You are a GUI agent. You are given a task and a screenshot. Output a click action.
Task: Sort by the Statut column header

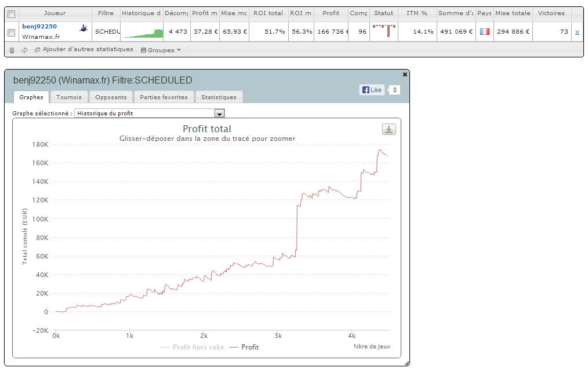click(x=384, y=13)
